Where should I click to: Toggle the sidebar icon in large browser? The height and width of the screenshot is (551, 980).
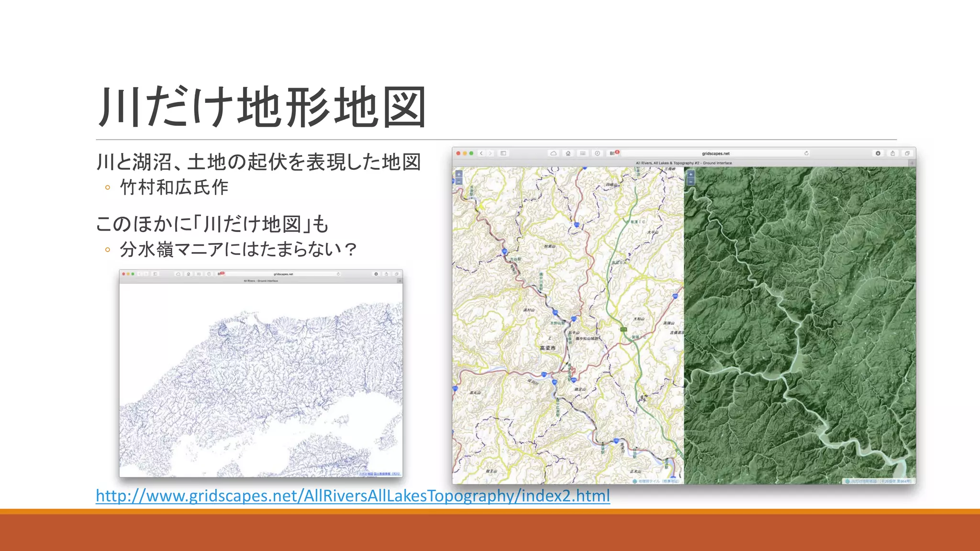click(503, 154)
